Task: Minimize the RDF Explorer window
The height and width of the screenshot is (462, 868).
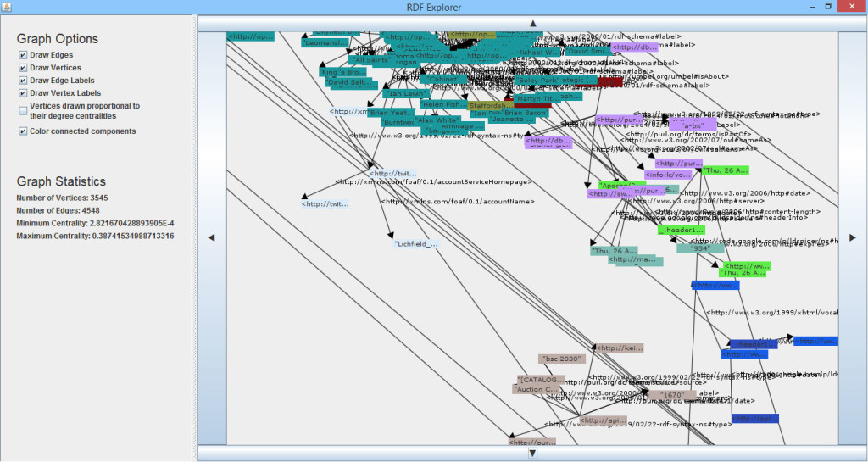Action: click(804, 7)
